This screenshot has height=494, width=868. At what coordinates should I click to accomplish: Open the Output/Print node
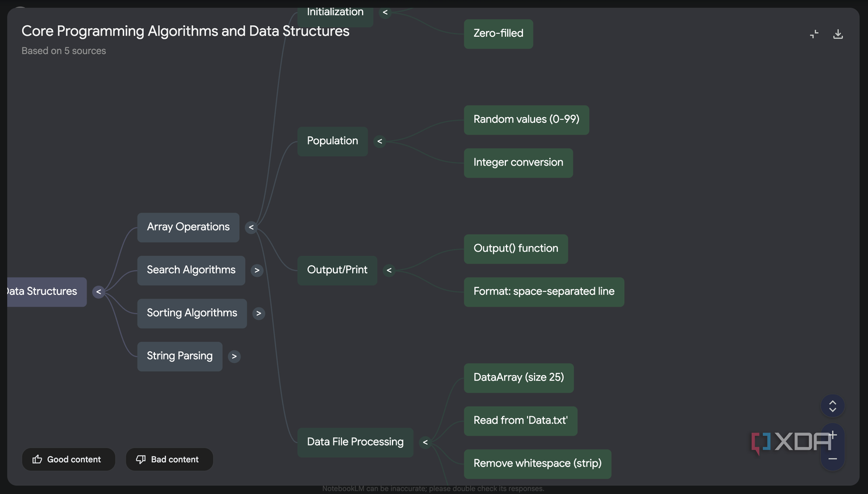pyautogui.click(x=337, y=270)
